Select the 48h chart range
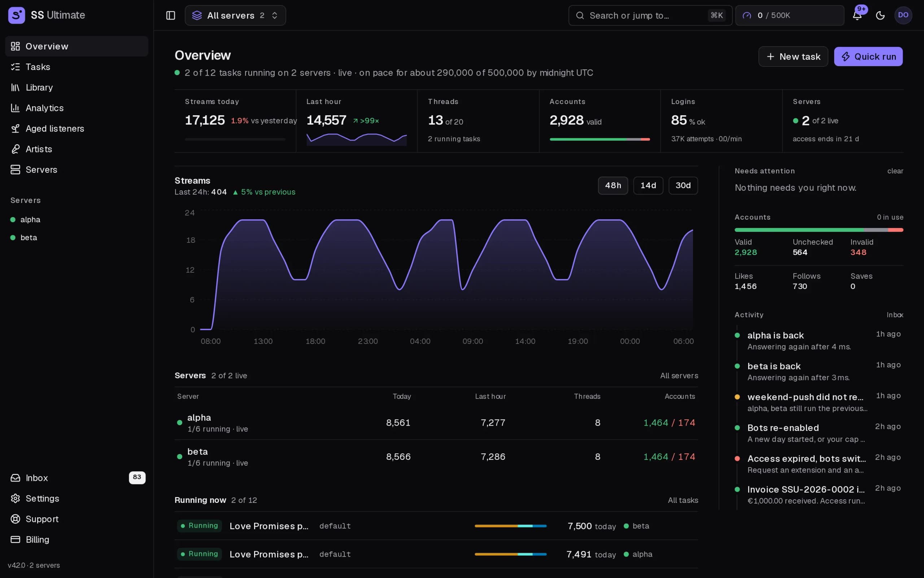The width and height of the screenshot is (924, 578). [x=613, y=185]
